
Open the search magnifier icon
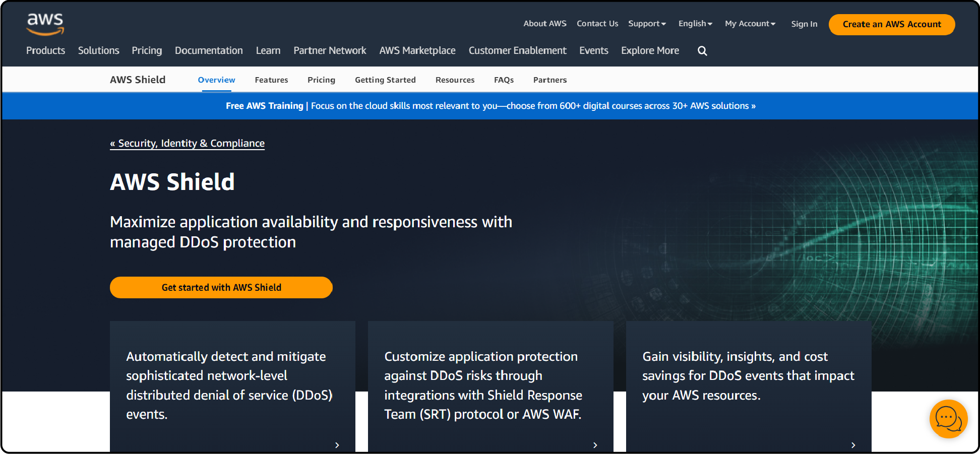pyautogui.click(x=702, y=51)
